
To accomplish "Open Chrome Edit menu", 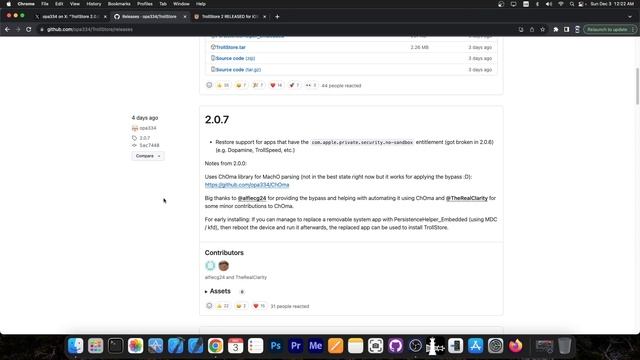I will pyautogui.click(x=59, y=4).
